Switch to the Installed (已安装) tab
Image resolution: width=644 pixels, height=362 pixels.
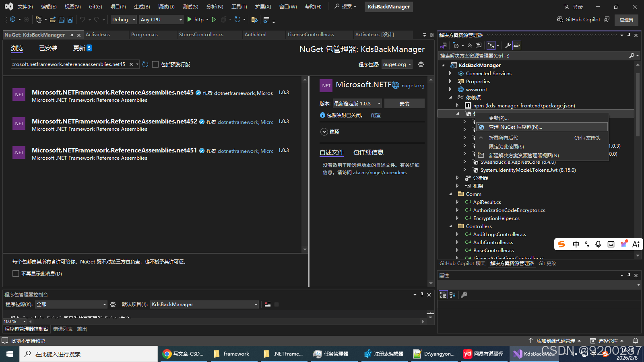tap(48, 48)
